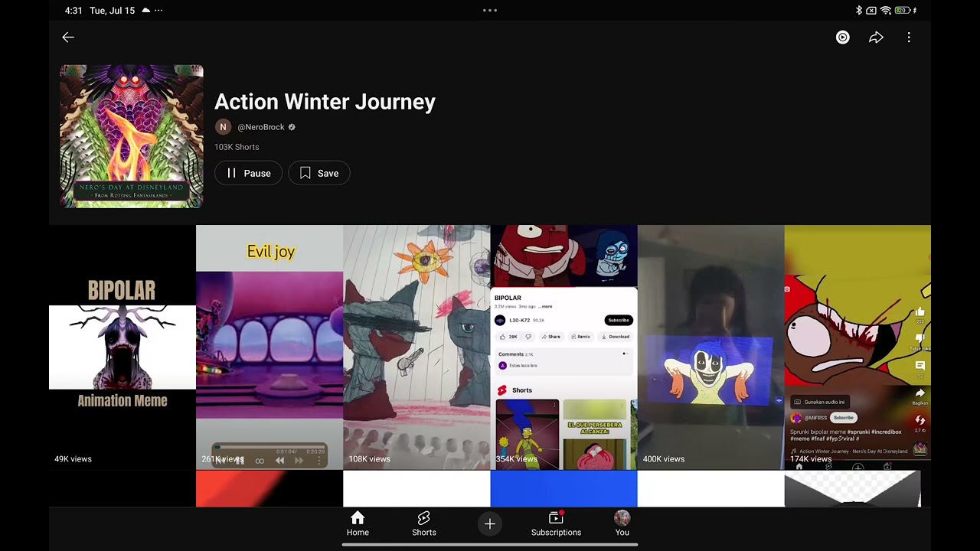Viewport: 980px width, 551px height.
Task: Open the blue short in the bottom row
Action: coord(563,489)
